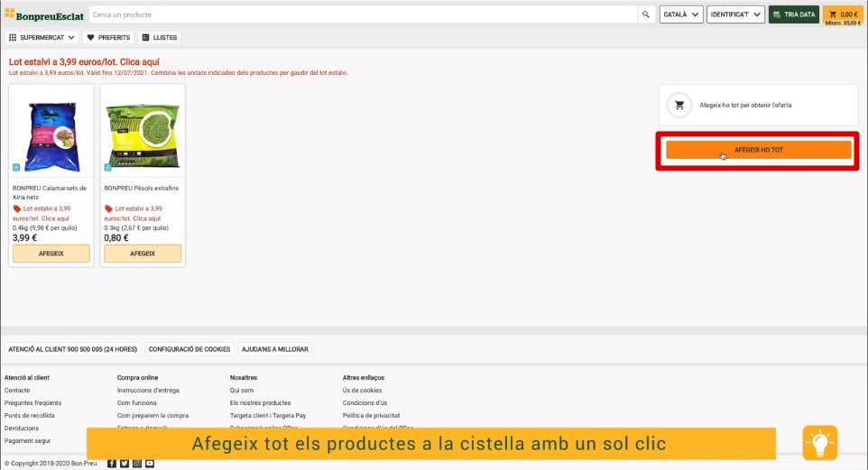868x470 pixels.
Task: Add Calamarsets de Xina with its AFEGEIX button
Action: 51,253
